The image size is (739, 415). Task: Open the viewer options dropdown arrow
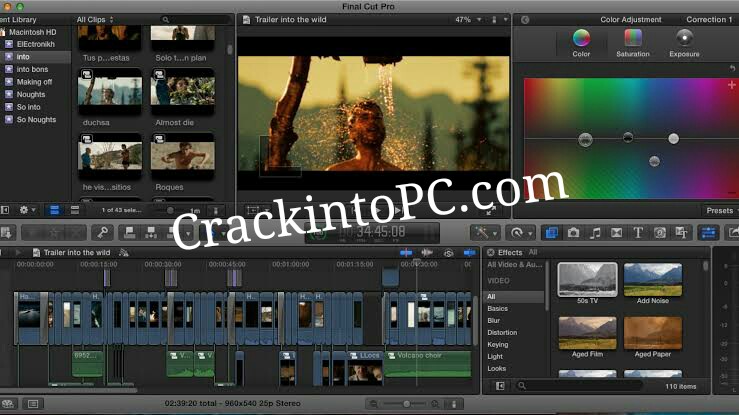tap(506, 20)
